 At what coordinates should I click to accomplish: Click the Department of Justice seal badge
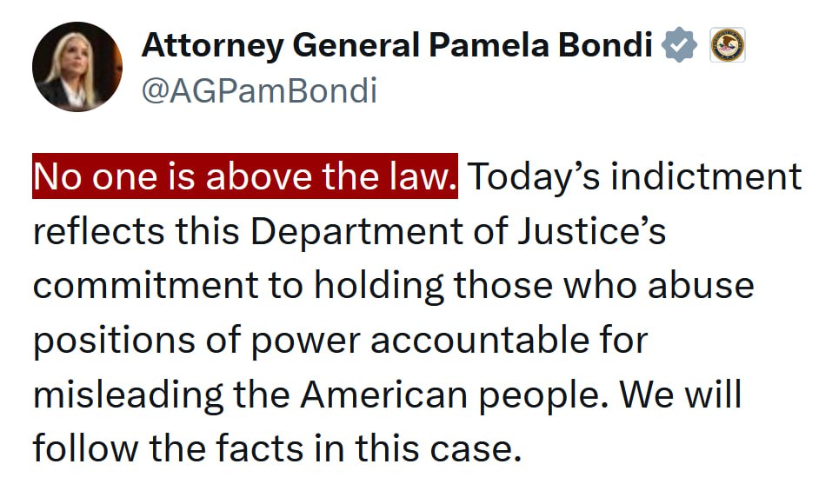[727, 45]
